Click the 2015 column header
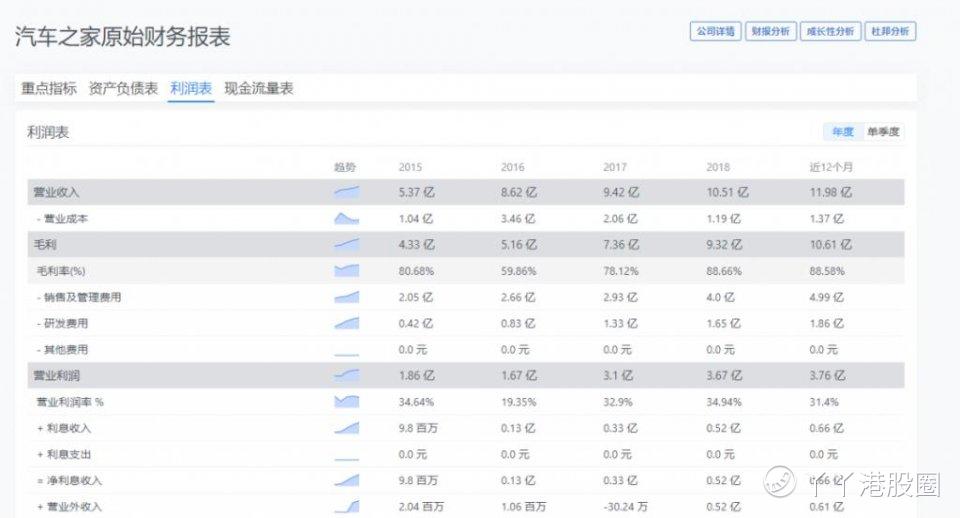The width and height of the screenshot is (960, 518). (x=410, y=167)
